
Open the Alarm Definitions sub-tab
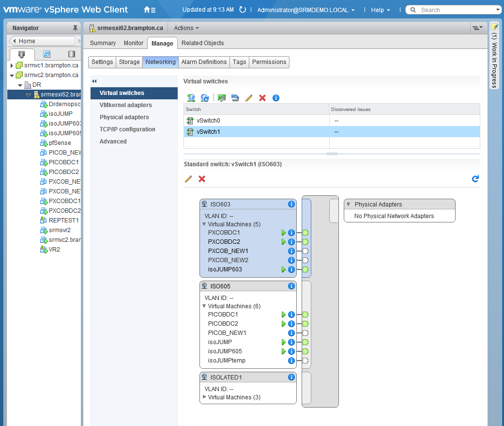(x=204, y=62)
